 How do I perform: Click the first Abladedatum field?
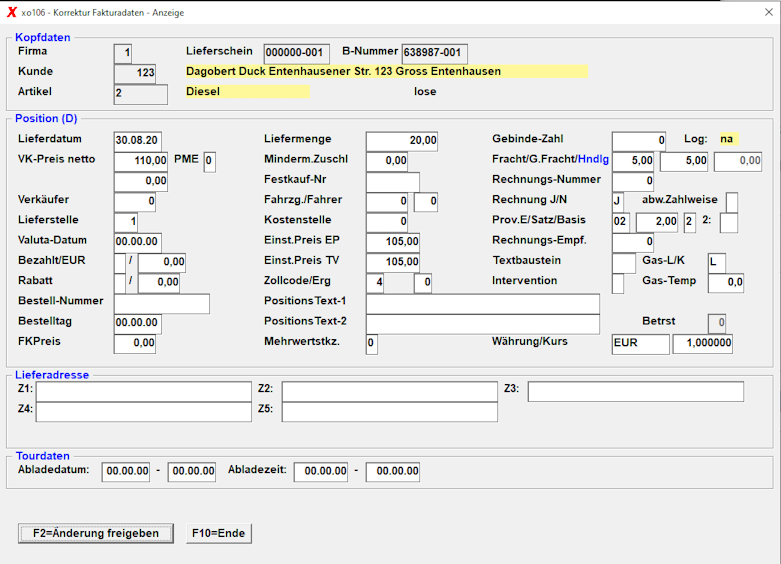[126, 472]
